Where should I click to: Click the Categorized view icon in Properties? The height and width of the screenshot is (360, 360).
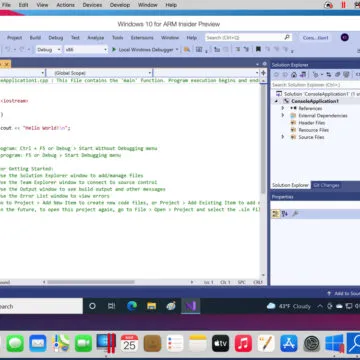pos(275,214)
